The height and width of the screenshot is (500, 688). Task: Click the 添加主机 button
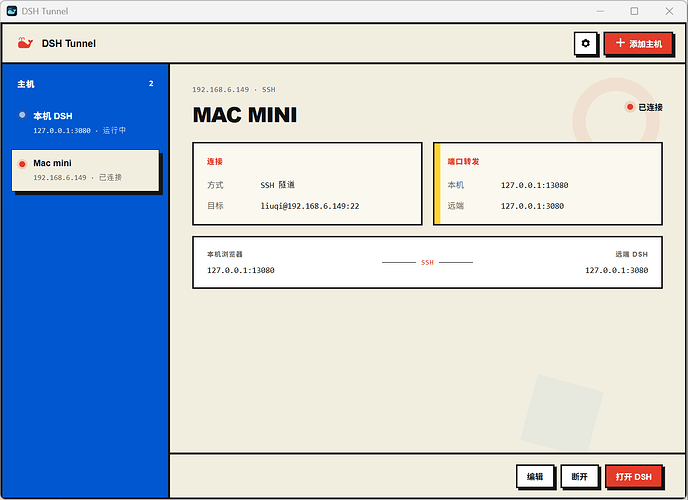638,43
